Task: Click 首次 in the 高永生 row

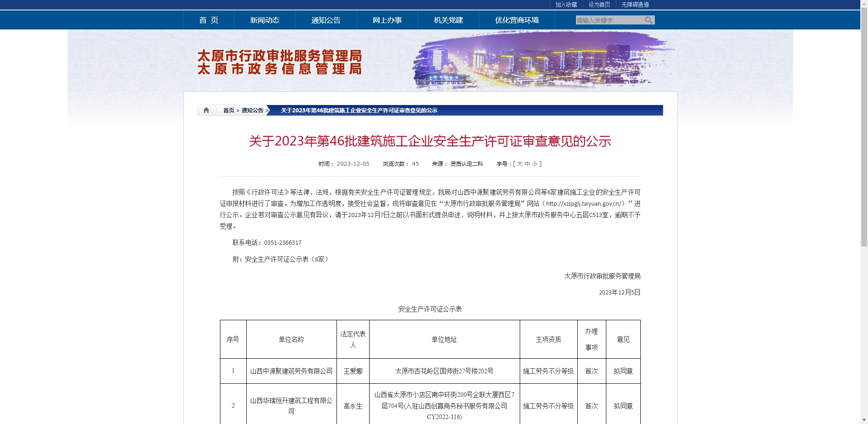Action: [591, 406]
